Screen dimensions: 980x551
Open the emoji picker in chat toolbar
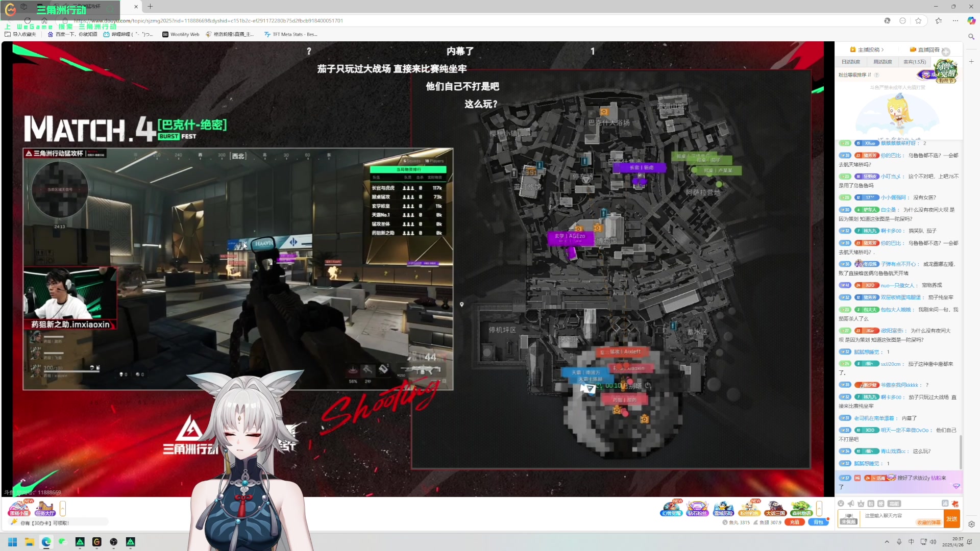tap(841, 504)
